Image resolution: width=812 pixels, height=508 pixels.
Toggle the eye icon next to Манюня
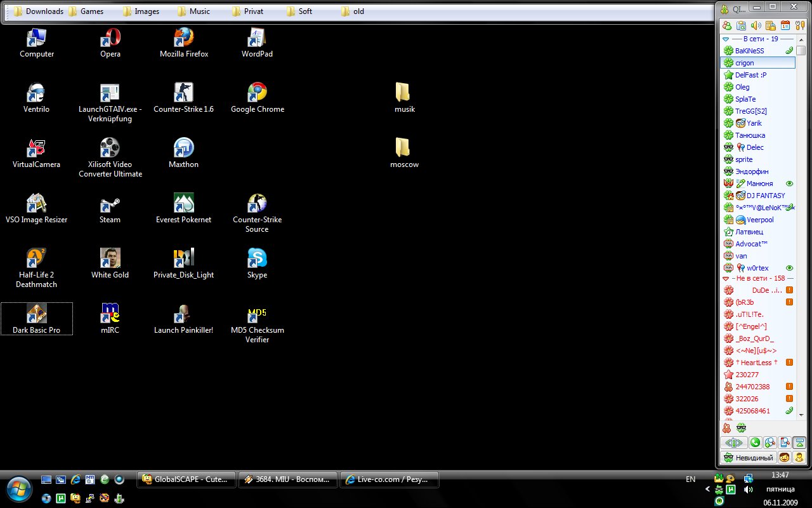pos(790,184)
